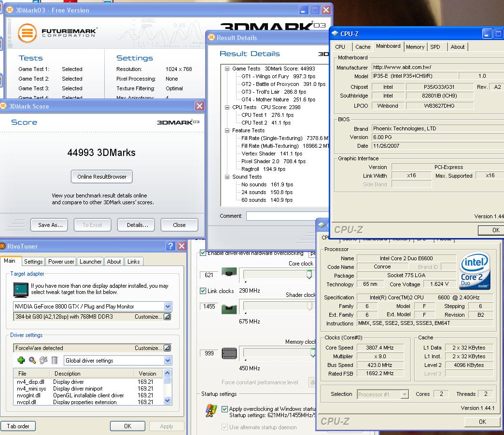The height and width of the screenshot is (435, 504).
Task: Click the magnifier icon in RivaTuner driver settings
Action: pyautogui.click(x=32, y=361)
